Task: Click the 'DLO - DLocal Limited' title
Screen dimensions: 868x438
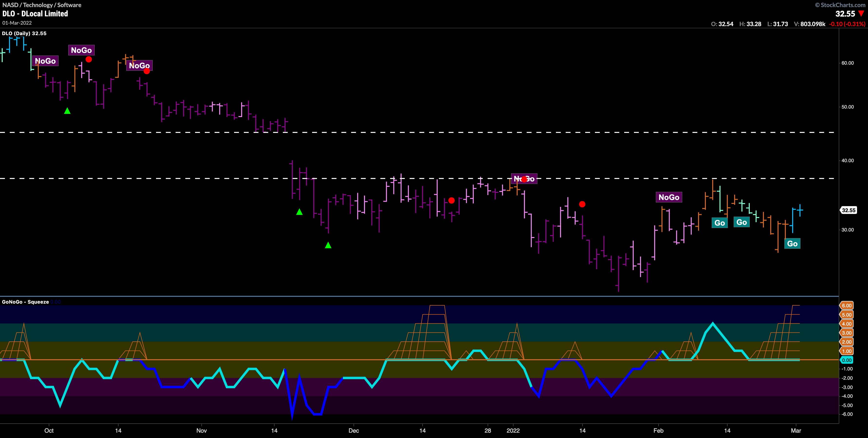Action: pyautogui.click(x=35, y=14)
